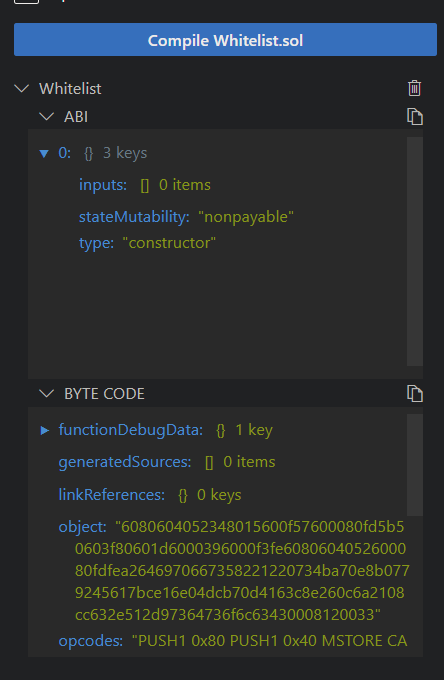Viewport: 444px width, 680px height.
Task: Click the object bytecode hex string
Action: [242, 570]
